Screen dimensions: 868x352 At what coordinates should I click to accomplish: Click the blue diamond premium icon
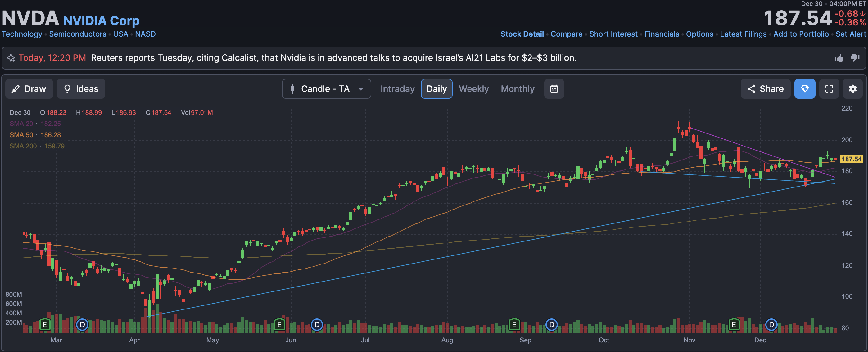pos(805,89)
